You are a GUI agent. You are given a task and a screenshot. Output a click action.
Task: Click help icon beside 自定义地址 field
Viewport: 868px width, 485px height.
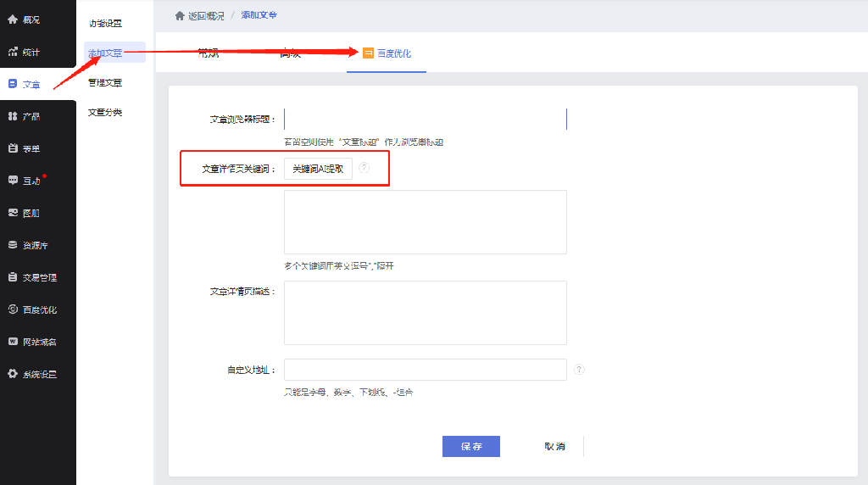(579, 370)
